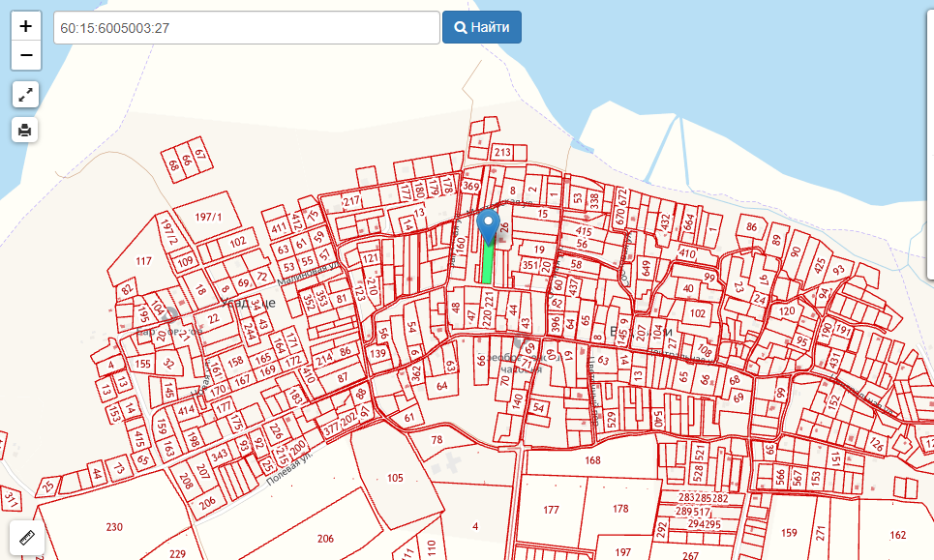Click the parcel labeled 213
Screen dimensions: 934x560
(502, 153)
